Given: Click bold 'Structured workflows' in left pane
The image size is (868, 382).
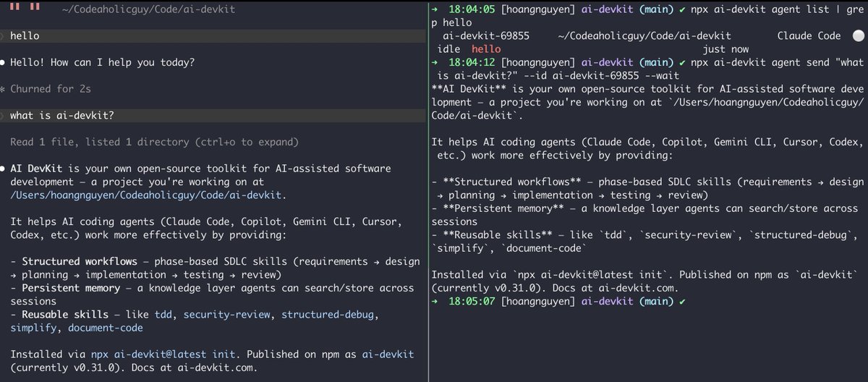Looking at the screenshot, I should 80,261.
